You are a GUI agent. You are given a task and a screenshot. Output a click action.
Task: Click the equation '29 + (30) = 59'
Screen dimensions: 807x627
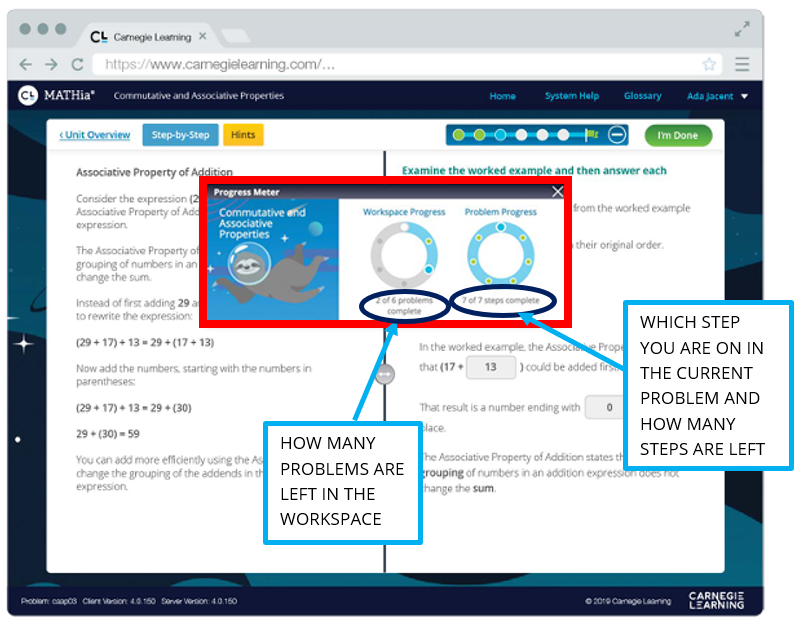108,433
